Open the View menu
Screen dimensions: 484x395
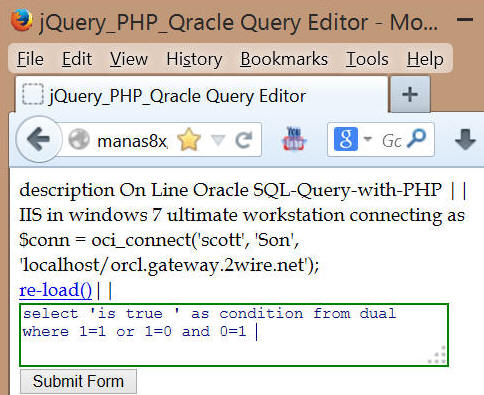click(x=129, y=59)
